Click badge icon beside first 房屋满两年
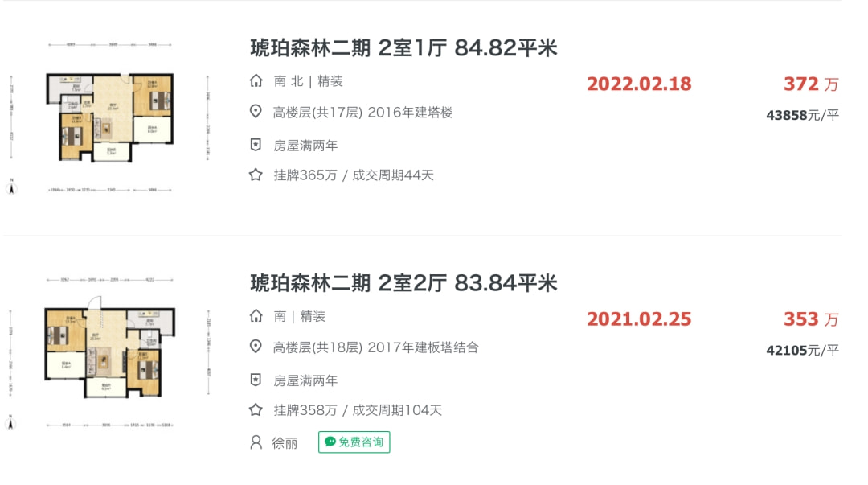This screenshot has width=868, height=485. pos(256,146)
